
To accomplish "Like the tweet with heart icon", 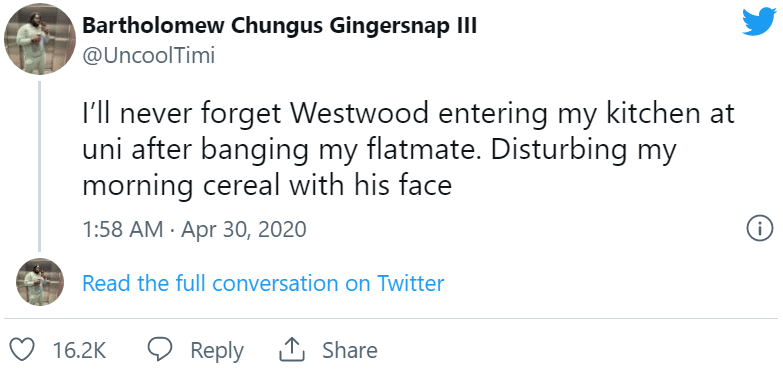I will tap(22, 350).
